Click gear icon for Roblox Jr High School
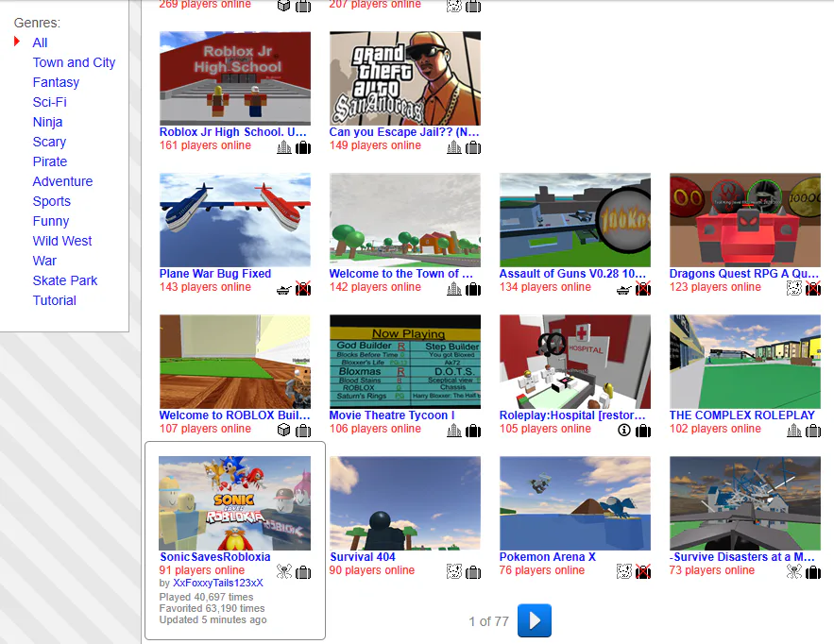This screenshot has width=834, height=644. point(303,147)
